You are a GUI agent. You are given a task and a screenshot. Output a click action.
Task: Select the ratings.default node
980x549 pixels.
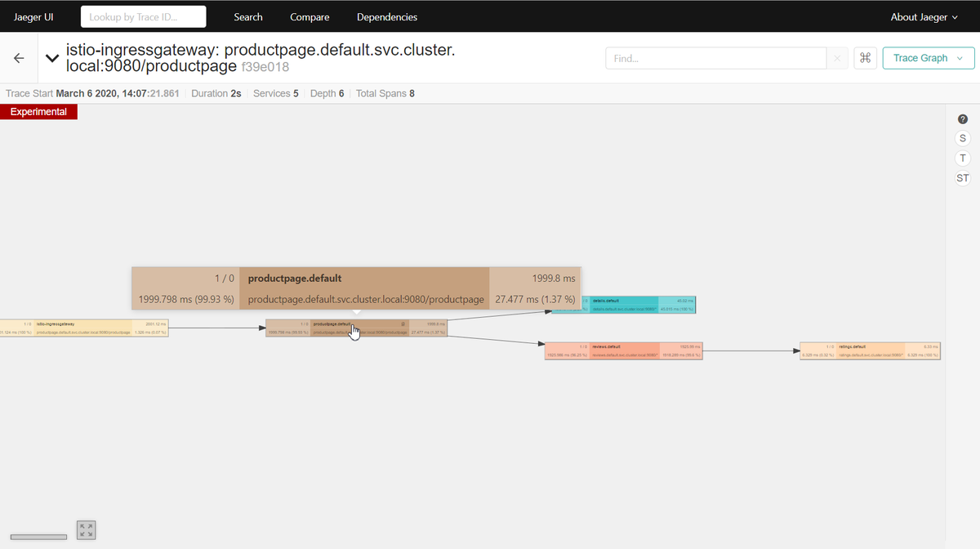tap(871, 350)
